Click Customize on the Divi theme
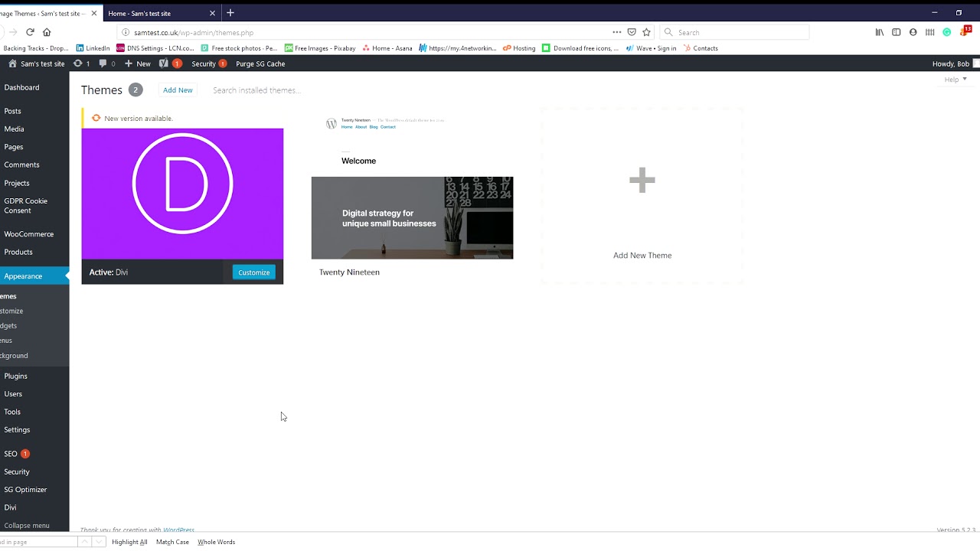The width and height of the screenshot is (980, 551). pyautogui.click(x=253, y=272)
